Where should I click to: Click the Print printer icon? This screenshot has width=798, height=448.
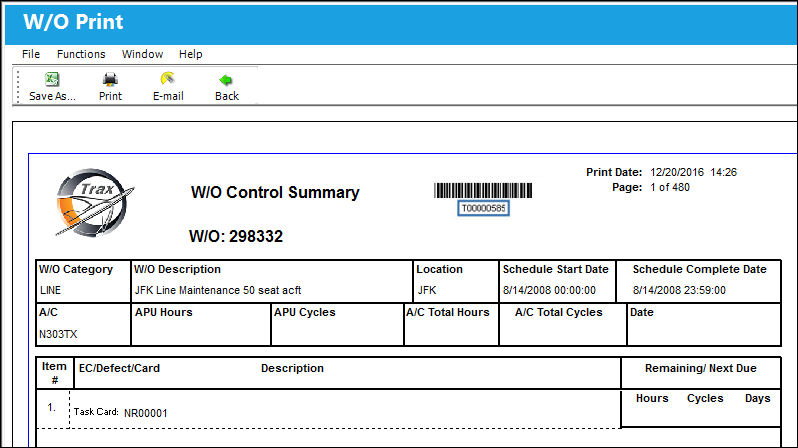tap(110, 79)
